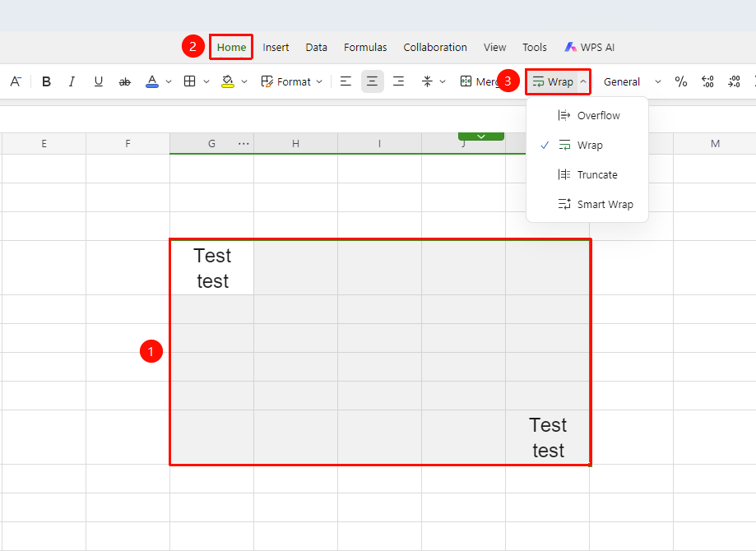Click the WPS AI logo icon
Viewport: 756px width, 551px height.
point(571,47)
